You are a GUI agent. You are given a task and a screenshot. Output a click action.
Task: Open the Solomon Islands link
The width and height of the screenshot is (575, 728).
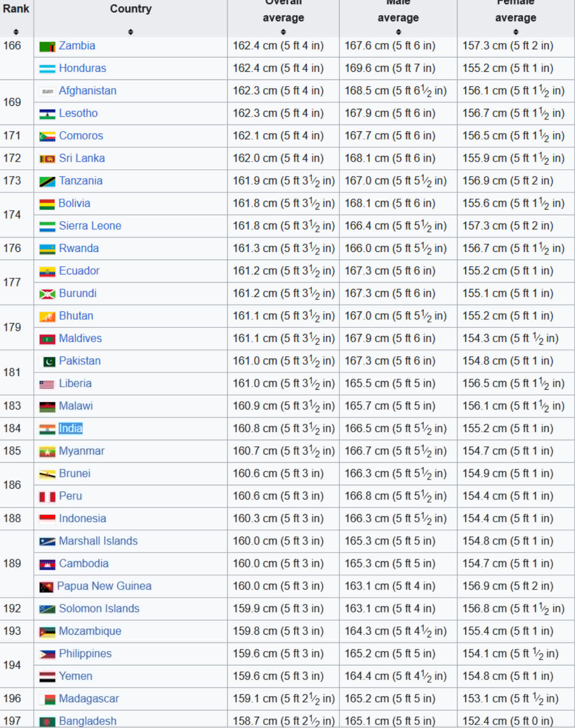tap(99, 608)
